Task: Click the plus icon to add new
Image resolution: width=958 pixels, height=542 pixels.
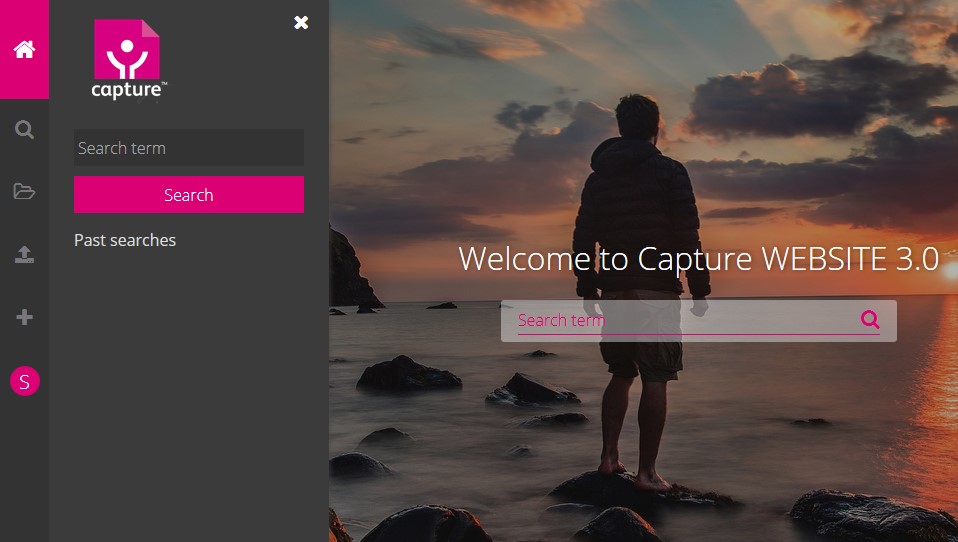Action: point(24,317)
